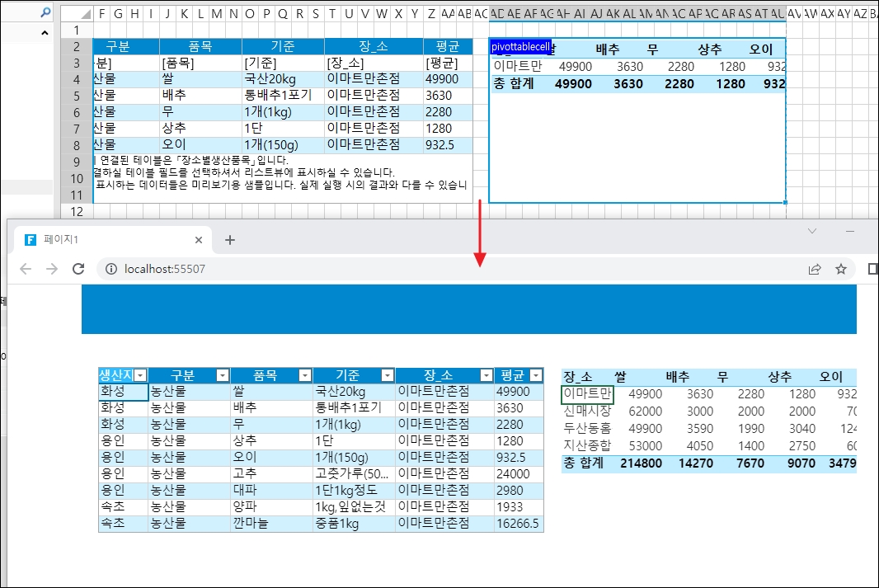This screenshot has height=588, width=879.
Task: Click the share page icon
Action: pos(814,269)
